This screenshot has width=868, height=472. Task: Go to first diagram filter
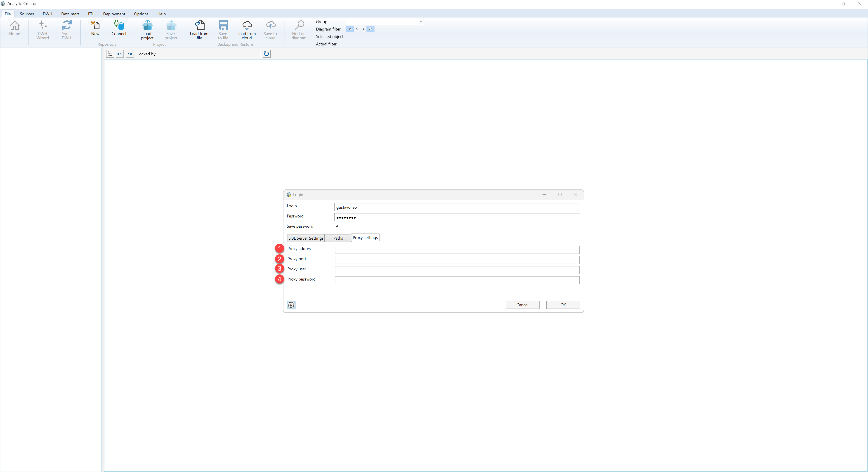pyautogui.click(x=350, y=29)
